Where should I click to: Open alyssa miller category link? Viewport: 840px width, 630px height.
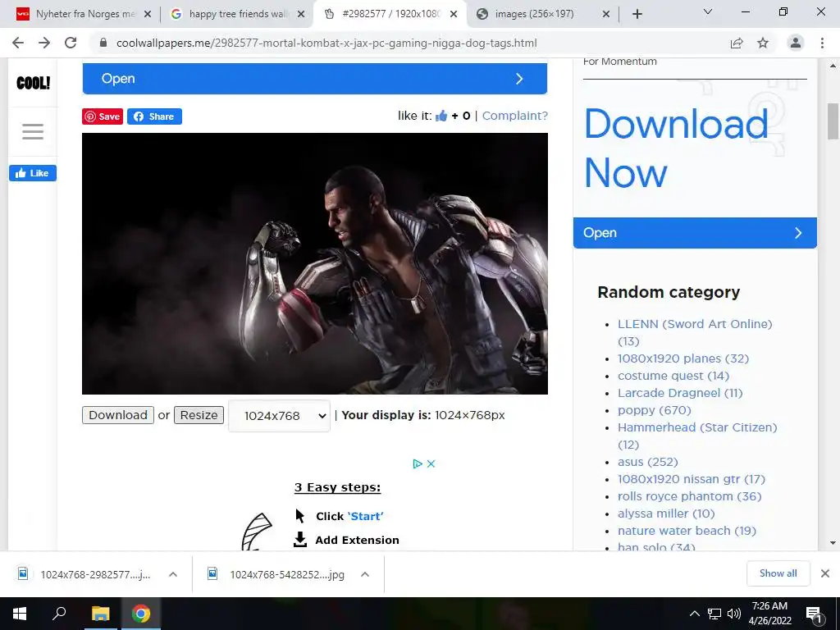[x=666, y=514]
